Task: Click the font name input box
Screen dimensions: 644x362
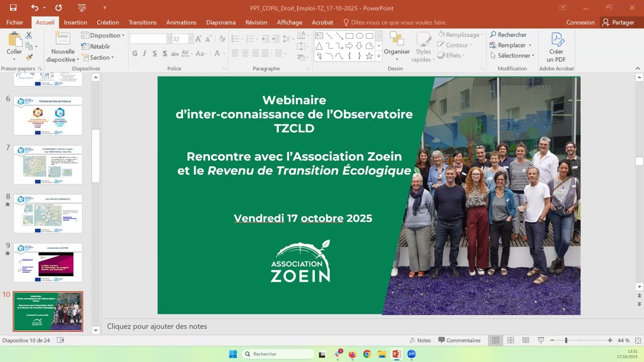Action: tap(148, 39)
